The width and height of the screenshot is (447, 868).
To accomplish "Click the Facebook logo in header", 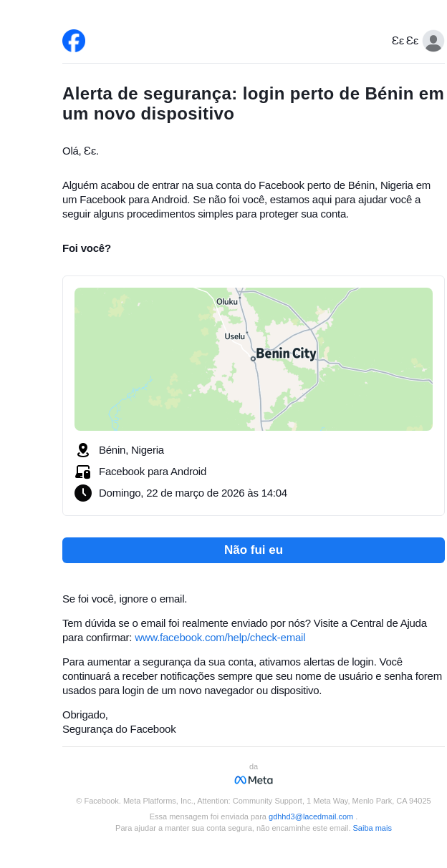I will tap(74, 41).
